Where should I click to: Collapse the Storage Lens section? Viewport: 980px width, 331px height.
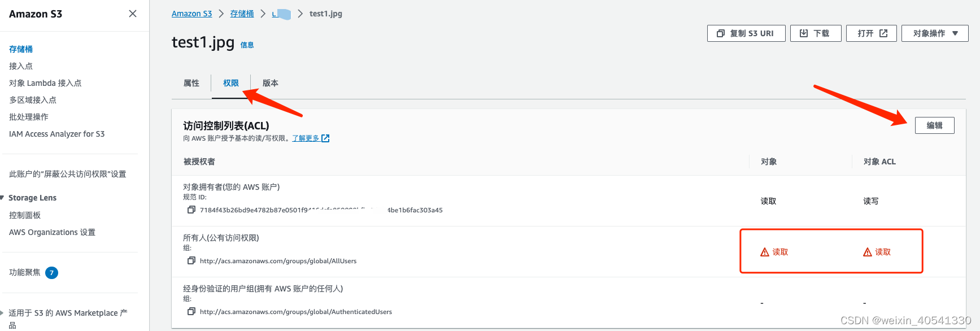point(2,198)
